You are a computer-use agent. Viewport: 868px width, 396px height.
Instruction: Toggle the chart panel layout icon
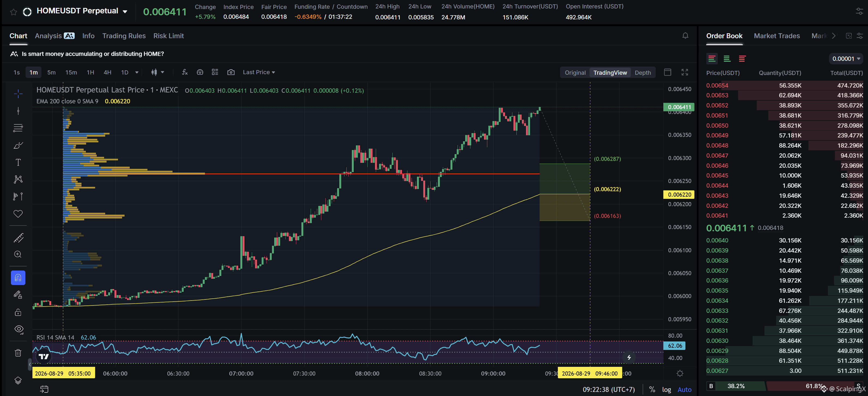(x=667, y=72)
